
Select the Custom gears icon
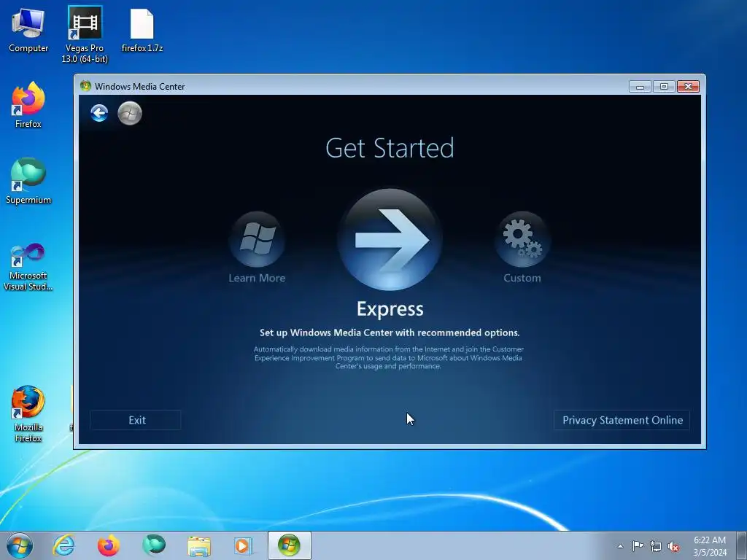pyautogui.click(x=522, y=239)
